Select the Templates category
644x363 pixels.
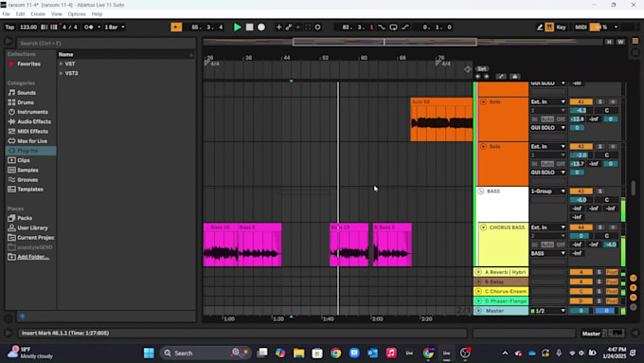coord(30,190)
